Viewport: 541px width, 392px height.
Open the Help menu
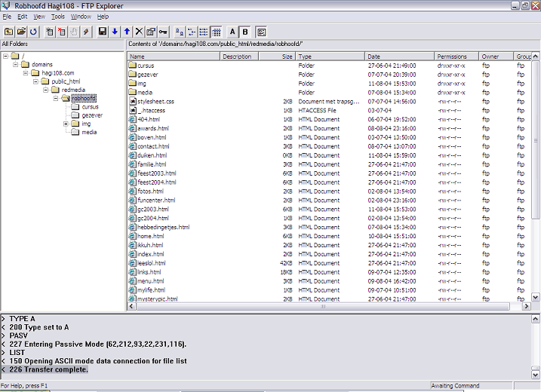(103, 17)
